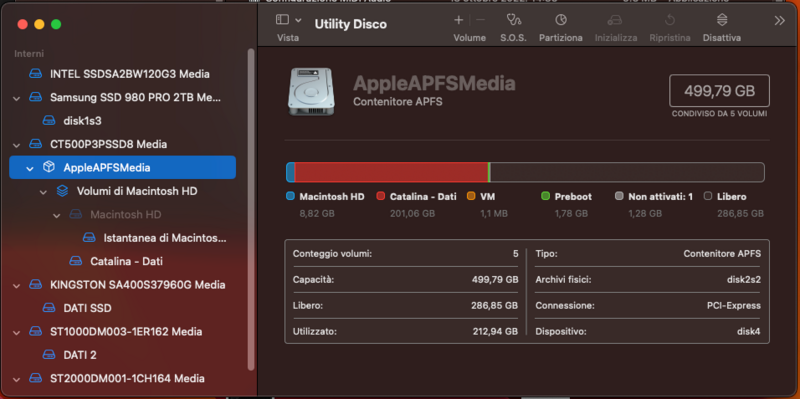Show more toolbar items overflow arrows
The image size is (800, 399).
(779, 20)
